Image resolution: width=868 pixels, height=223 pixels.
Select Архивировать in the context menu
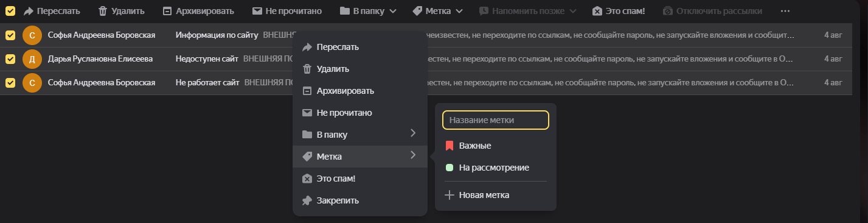click(x=360, y=91)
